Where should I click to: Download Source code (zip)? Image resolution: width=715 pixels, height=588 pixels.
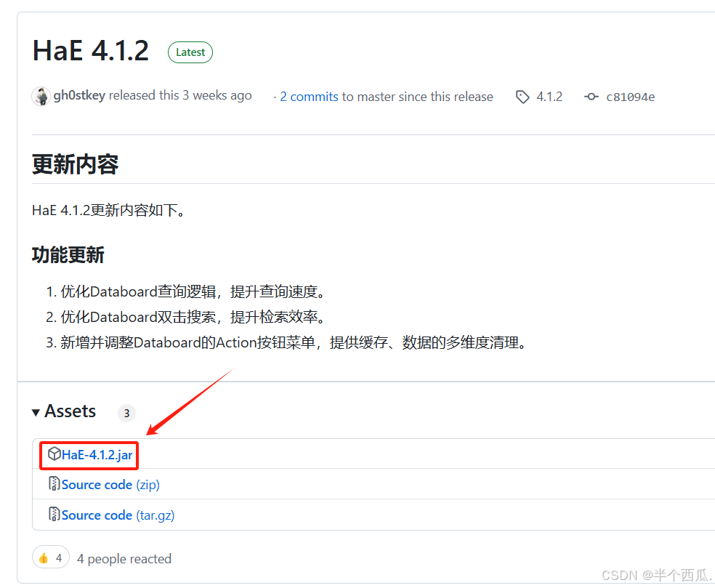tap(110, 485)
